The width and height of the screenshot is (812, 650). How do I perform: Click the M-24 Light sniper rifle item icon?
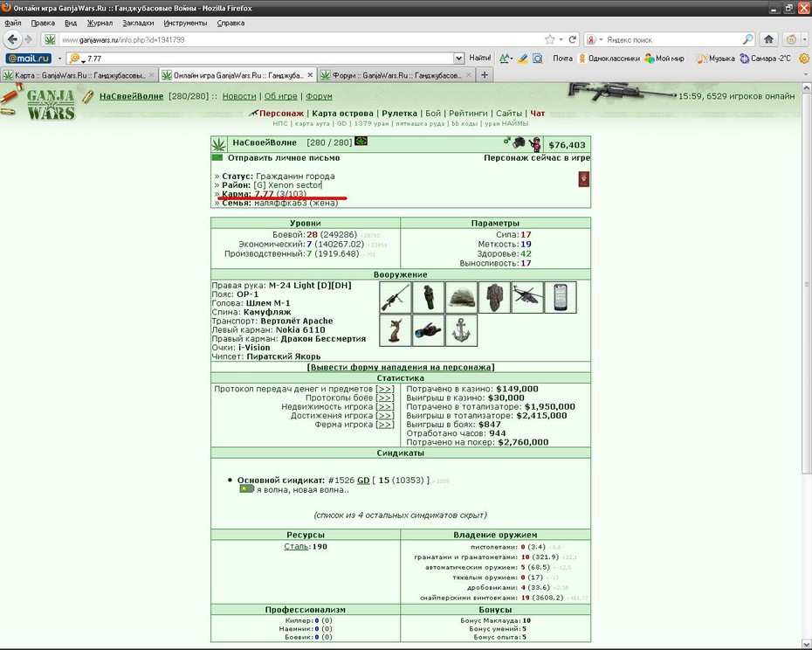pyautogui.click(x=396, y=297)
